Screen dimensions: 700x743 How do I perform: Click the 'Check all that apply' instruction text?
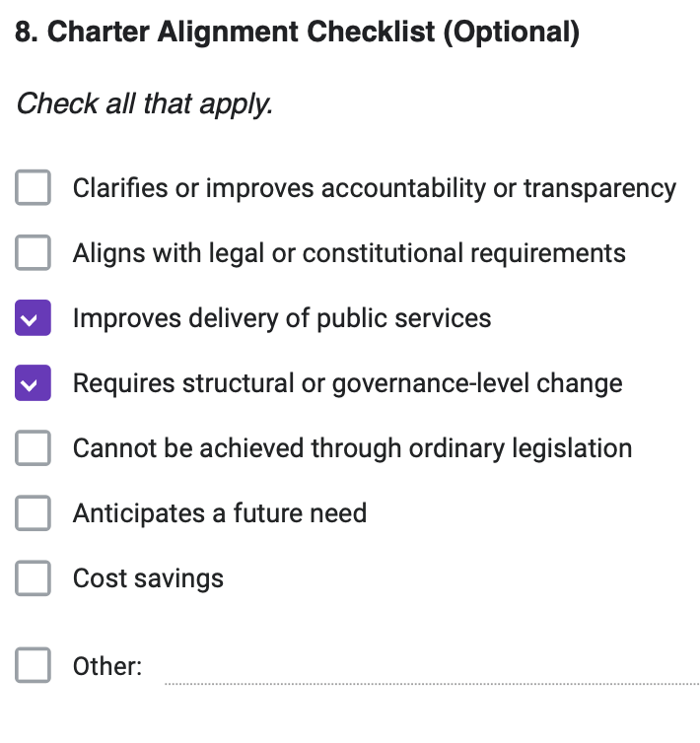[144, 103]
